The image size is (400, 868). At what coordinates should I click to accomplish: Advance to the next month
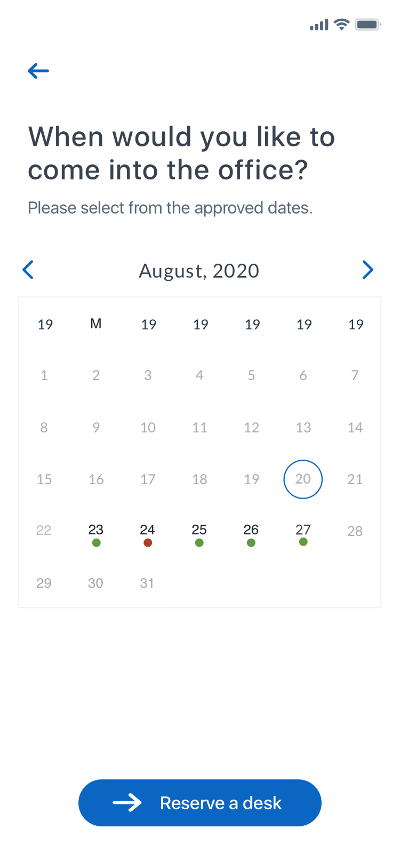tap(367, 270)
